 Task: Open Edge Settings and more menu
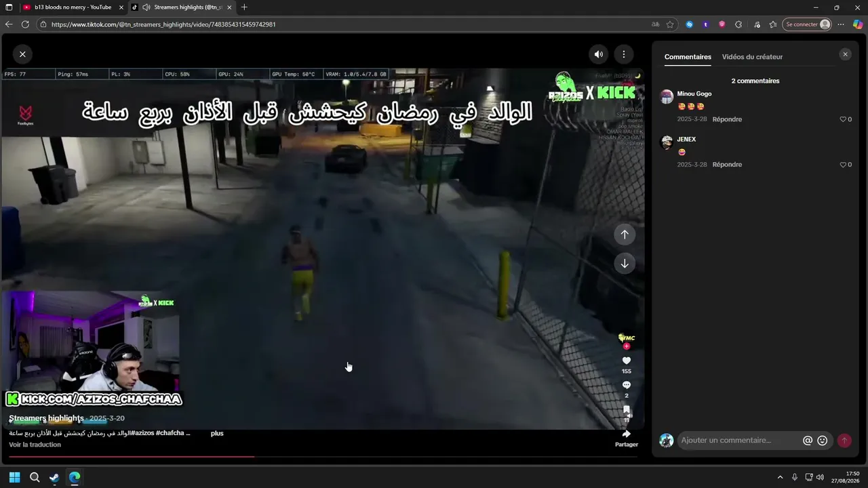(x=841, y=24)
